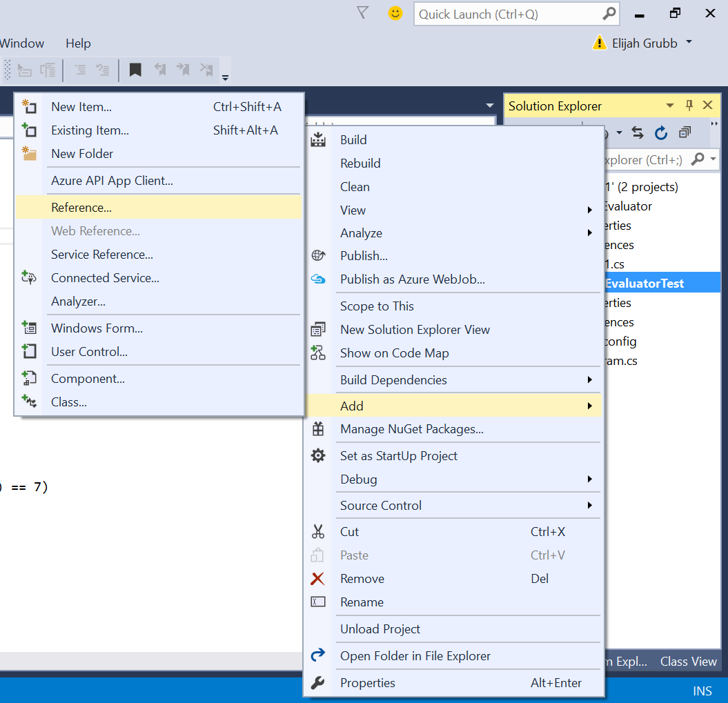
Task: Expand the Build Dependencies submenu
Action: coord(393,380)
